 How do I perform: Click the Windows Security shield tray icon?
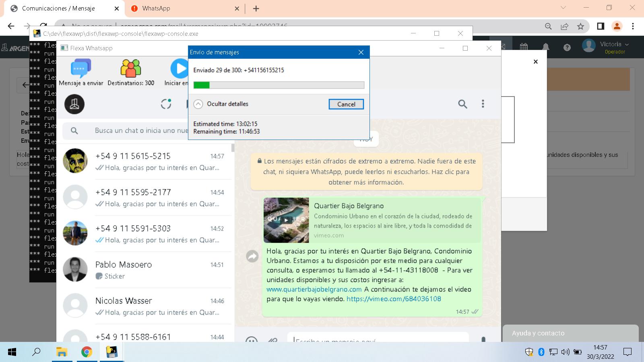(529, 352)
